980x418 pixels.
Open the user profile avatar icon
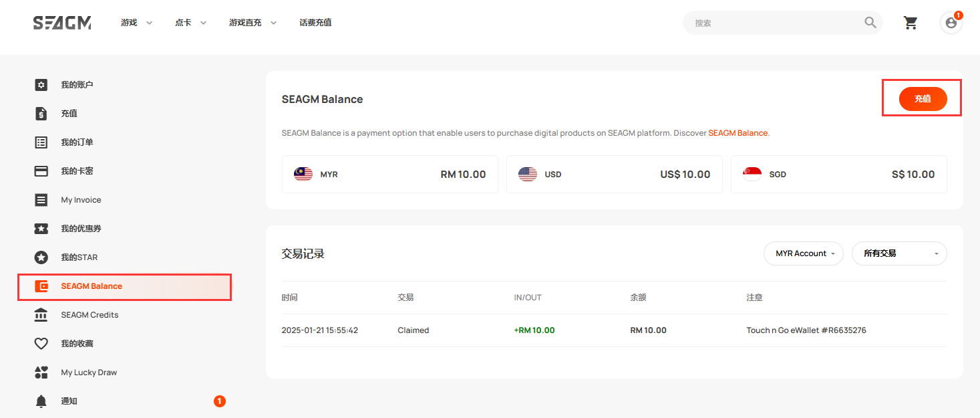(x=951, y=23)
